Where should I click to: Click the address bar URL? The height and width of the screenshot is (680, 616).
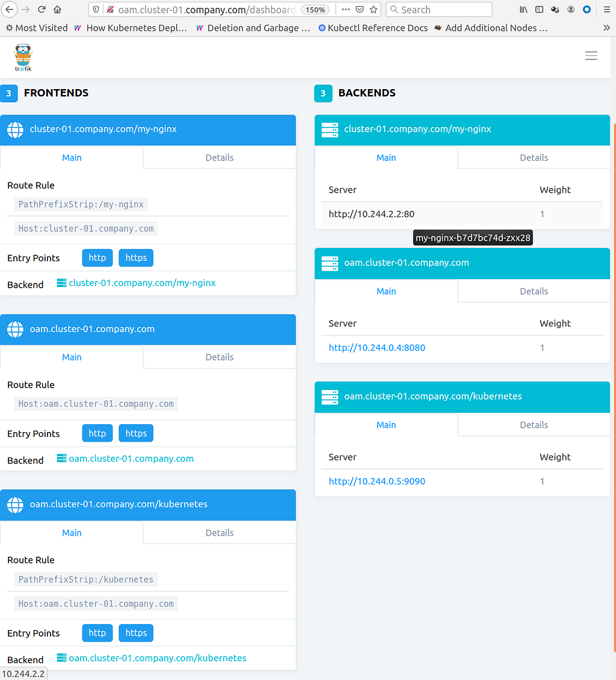(x=206, y=10)
